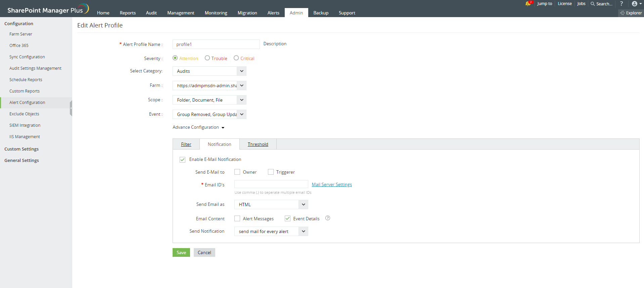Open the Mail Server Settings link

pyautogui.click(x=332, y=184)
